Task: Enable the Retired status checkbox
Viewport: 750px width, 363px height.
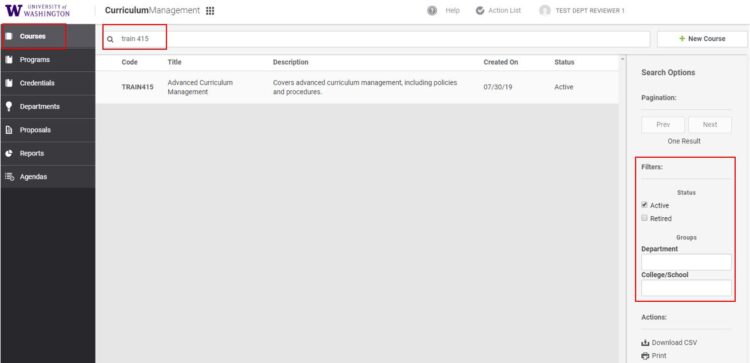Action: click(644, 218)
